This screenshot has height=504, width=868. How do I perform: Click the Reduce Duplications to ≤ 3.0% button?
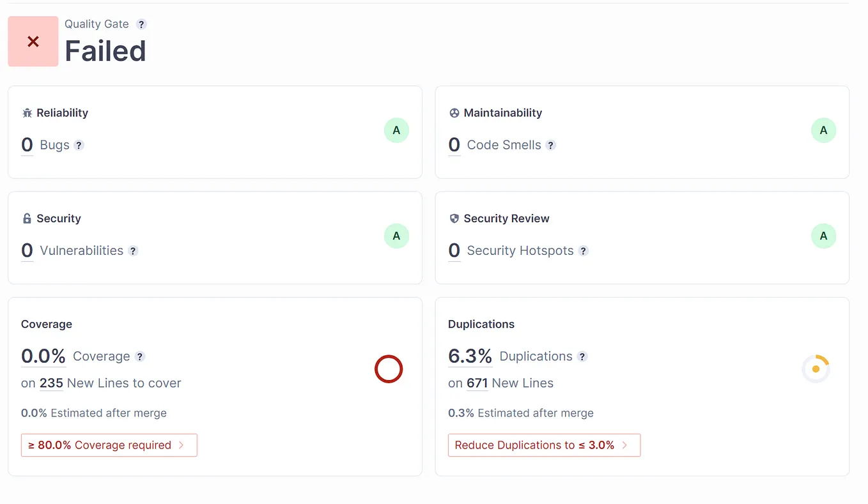pyautogui.click(x=544, y=445)
